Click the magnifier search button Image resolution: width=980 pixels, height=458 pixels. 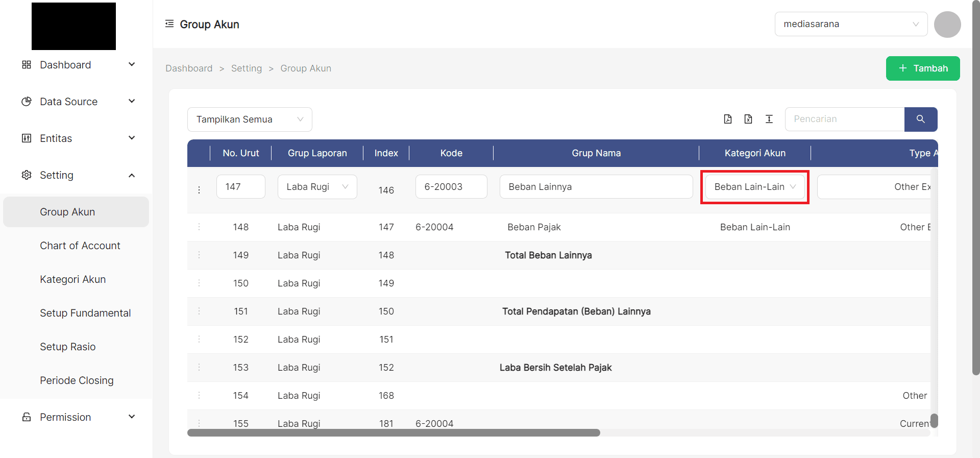tap(920, 119)
